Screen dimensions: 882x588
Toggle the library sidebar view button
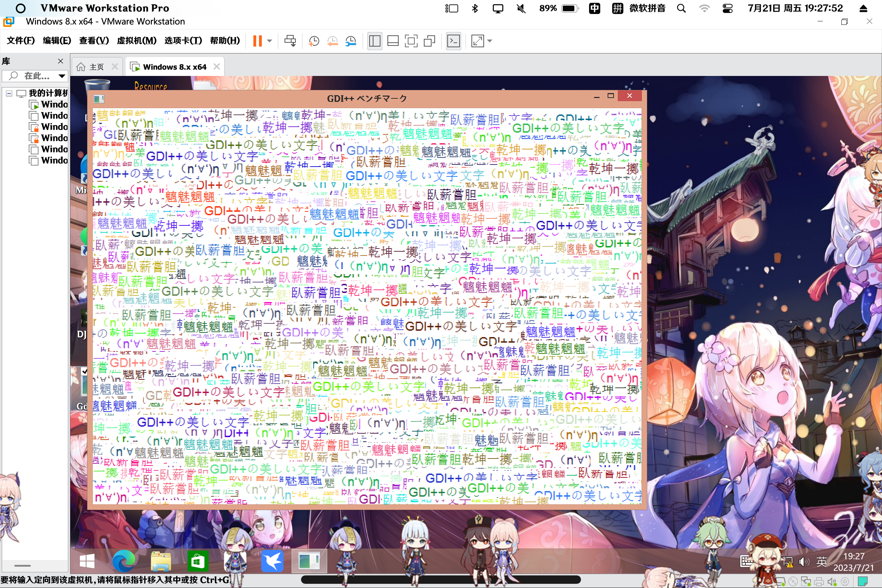pos(374,41)
